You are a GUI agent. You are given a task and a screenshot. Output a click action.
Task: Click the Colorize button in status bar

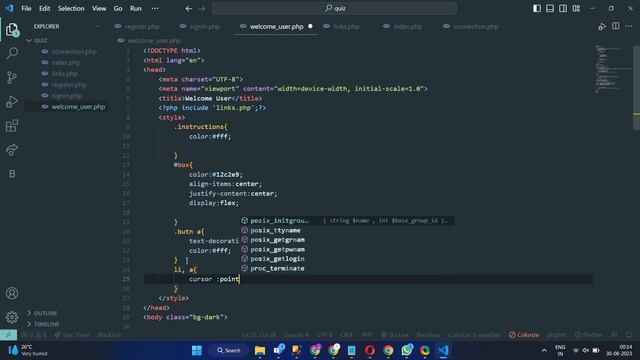tap(524, 335)
